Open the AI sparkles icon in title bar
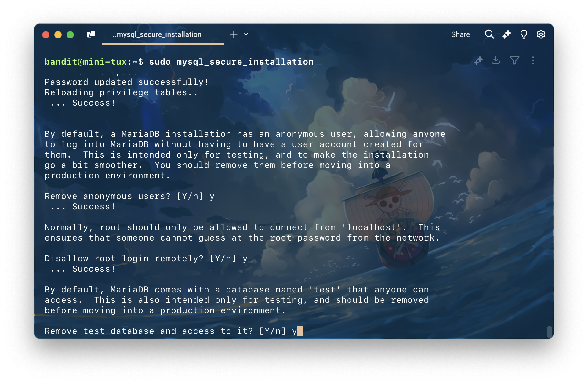Screen dimensions: 588x384 pos(507,34)
